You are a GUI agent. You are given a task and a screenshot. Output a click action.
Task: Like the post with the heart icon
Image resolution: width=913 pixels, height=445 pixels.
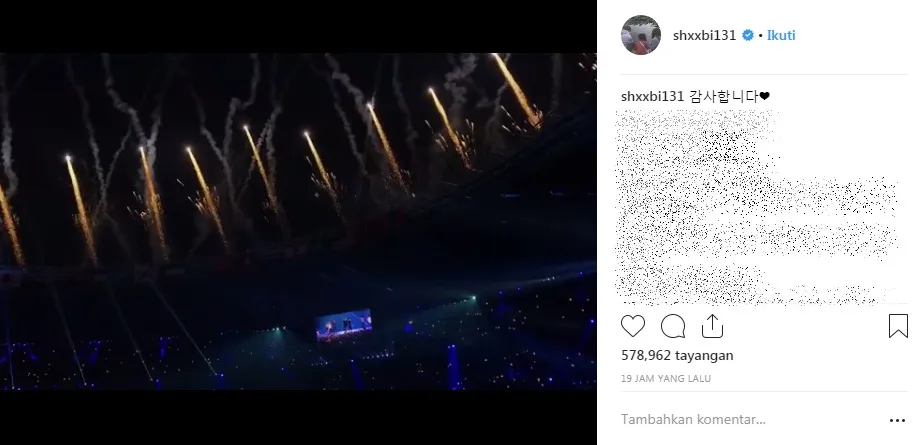tap(632, 326)
